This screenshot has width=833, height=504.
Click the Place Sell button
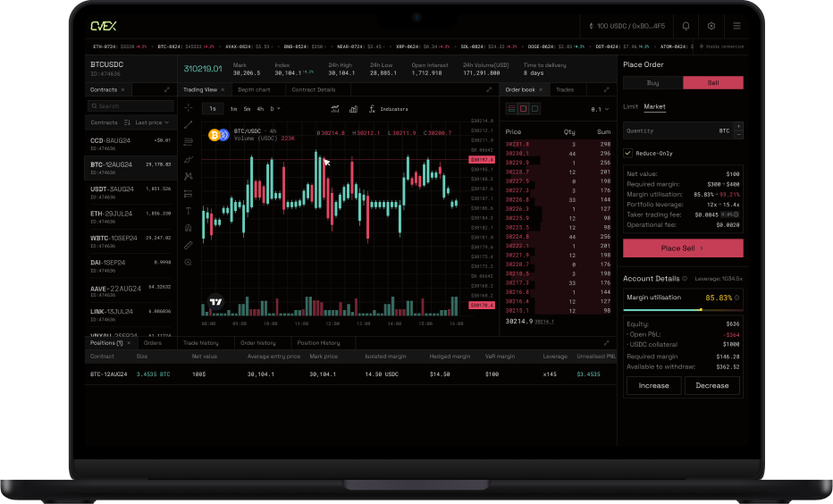[682, 248]
